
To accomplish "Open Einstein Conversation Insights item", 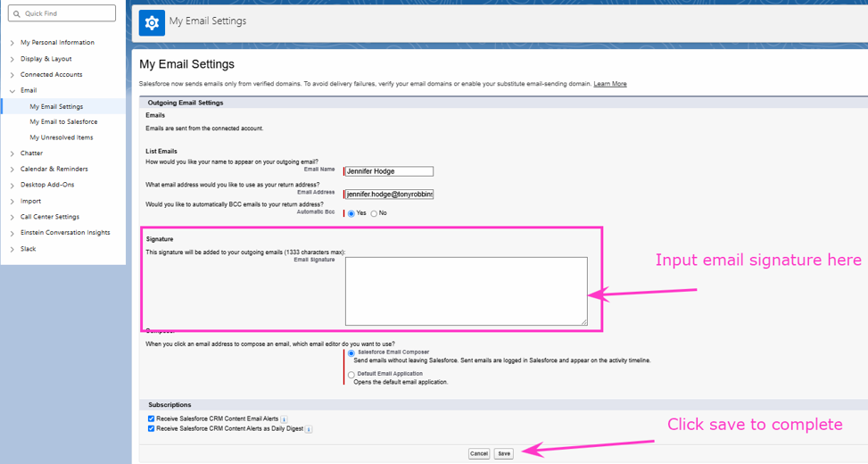I will coord(65,233).
